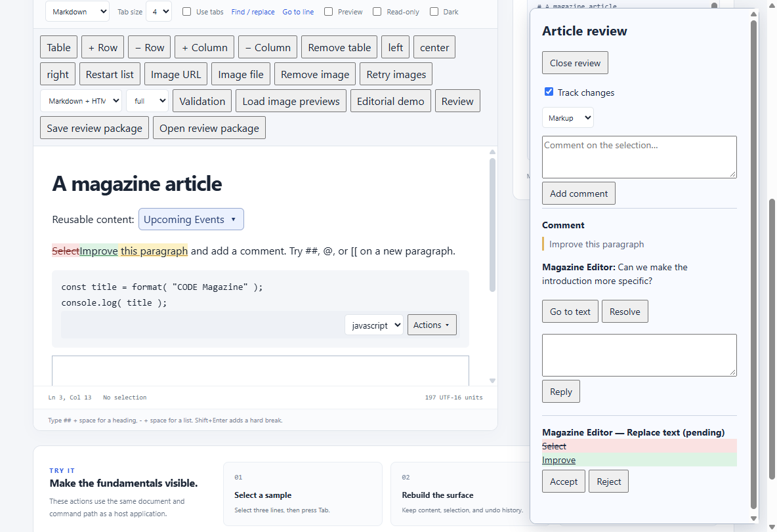Reject the pending Replace text change
777x532 pixels.
click(608, 481)
